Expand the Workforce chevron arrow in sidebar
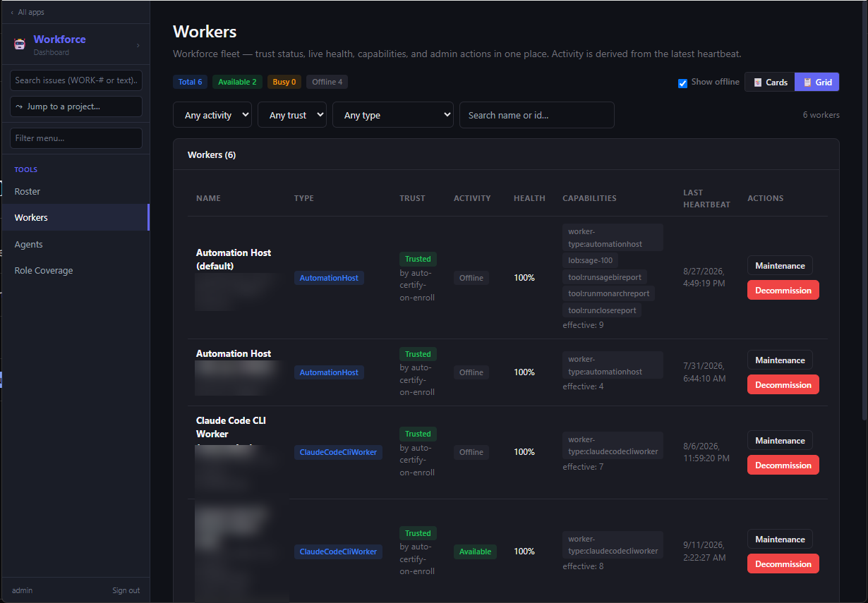Image resolution: width=868 pixels, height=603 pixels. pos(138,45)
